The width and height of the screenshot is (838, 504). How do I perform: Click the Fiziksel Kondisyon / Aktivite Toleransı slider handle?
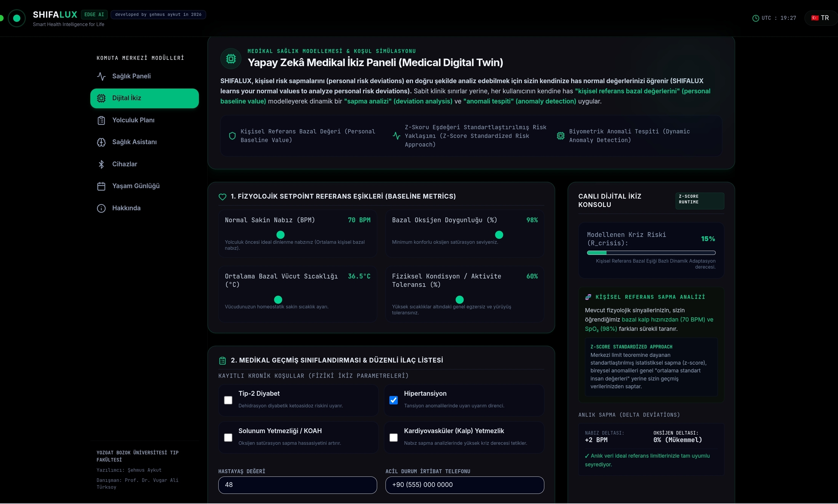[x=459, y=299]
